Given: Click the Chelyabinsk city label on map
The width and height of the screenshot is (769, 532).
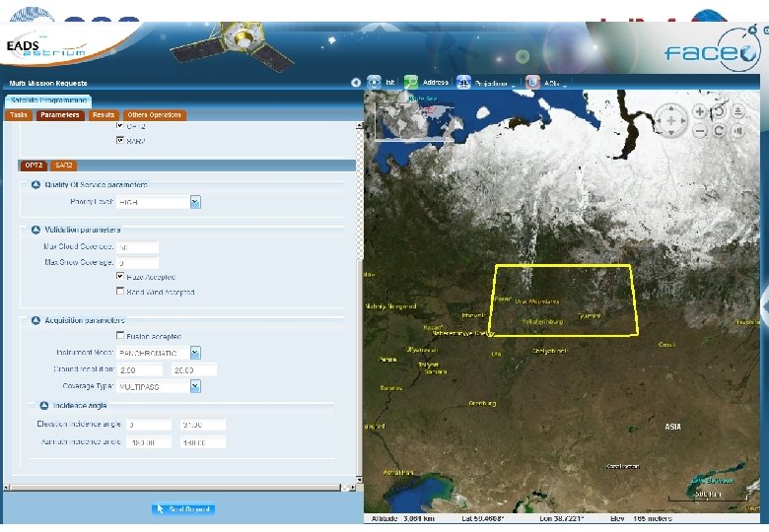Looking at the screenshot, I should [550, 352].
